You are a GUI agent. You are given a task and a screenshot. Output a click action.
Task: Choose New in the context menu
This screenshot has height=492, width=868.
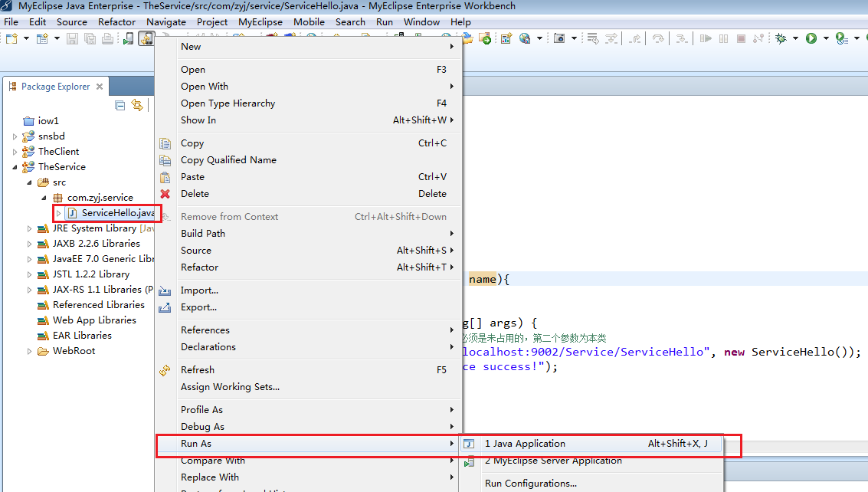click(x=309, y=47)
